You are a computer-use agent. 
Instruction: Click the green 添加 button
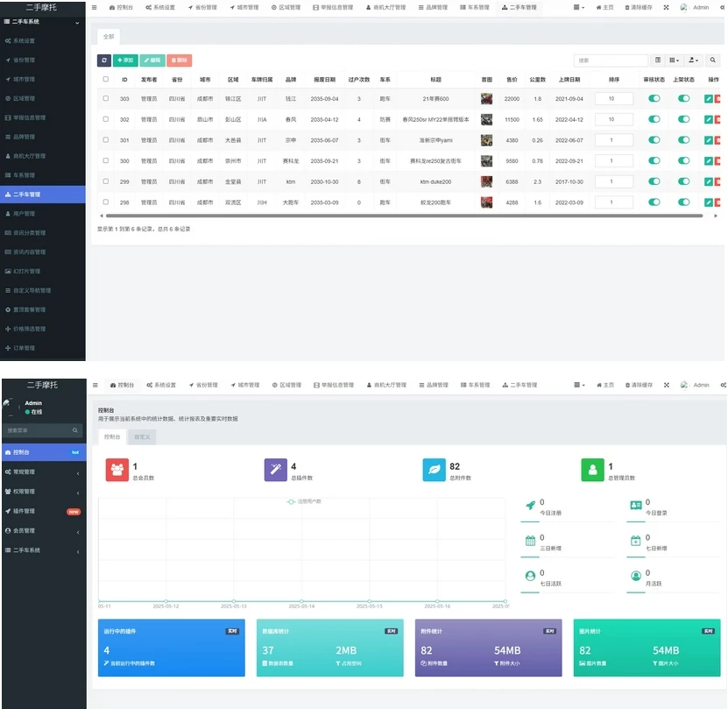pyautogui.click(x=125, y=60)
